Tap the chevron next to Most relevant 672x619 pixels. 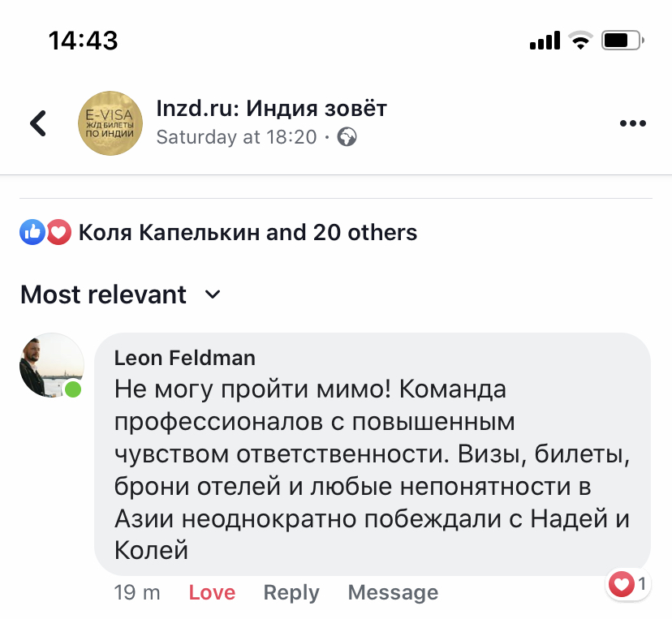[x=213, y=294]
